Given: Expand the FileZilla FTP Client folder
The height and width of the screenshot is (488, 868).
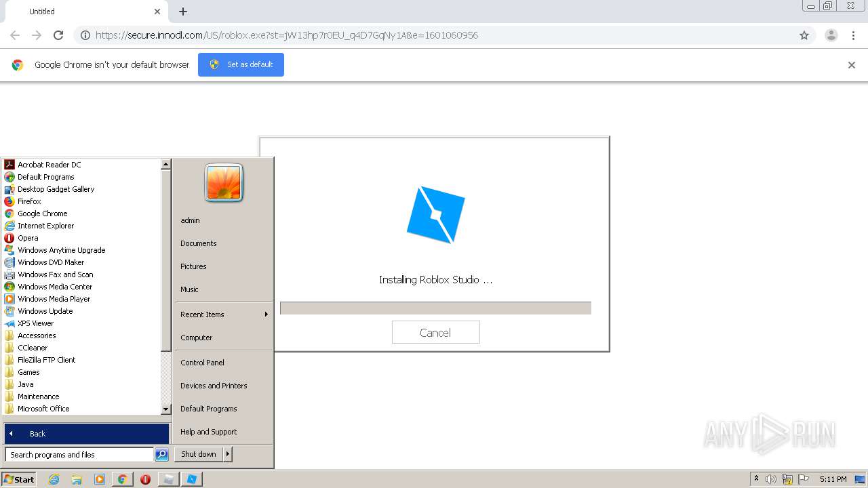Looking at the screenshot, I should [x=40, y=360].
